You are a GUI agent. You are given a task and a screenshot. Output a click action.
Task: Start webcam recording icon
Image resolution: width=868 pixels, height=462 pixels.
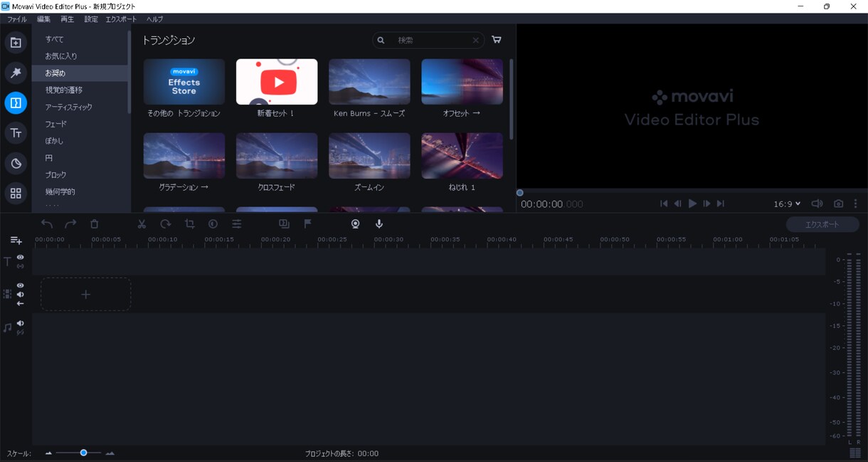(x=355, y=224)
